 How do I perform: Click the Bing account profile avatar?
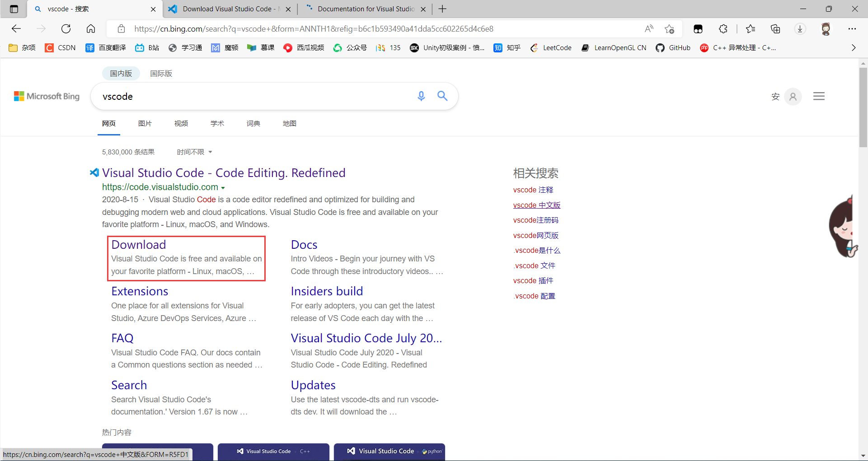click(x=793, y=96)
